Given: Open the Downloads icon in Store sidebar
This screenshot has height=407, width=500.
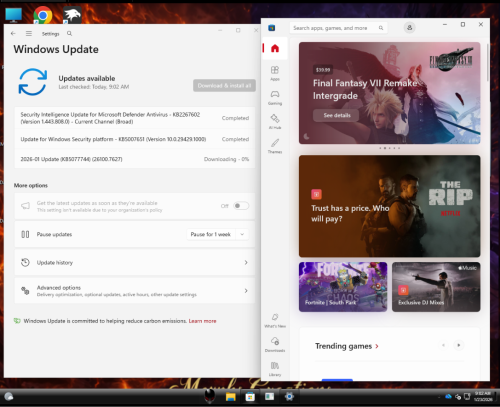Looking at the screenshot, I should point(275,344).
